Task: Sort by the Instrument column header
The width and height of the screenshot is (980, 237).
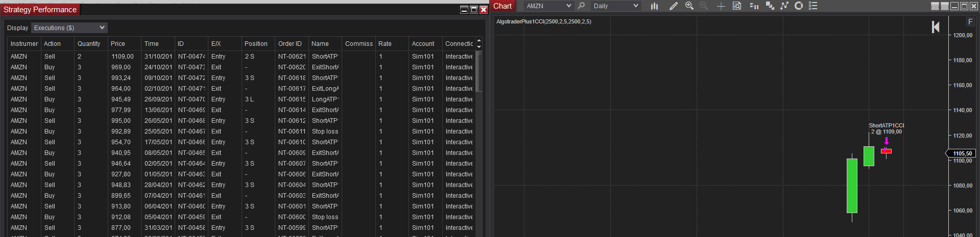Action: click(x=24, y=44)
